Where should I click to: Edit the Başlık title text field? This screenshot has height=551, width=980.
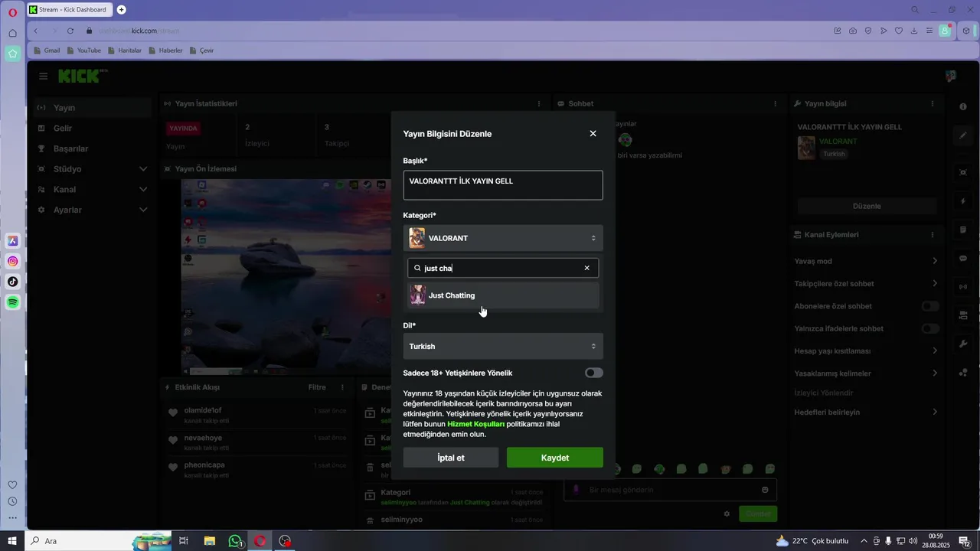pyautogui.click(x=503, y=185)
